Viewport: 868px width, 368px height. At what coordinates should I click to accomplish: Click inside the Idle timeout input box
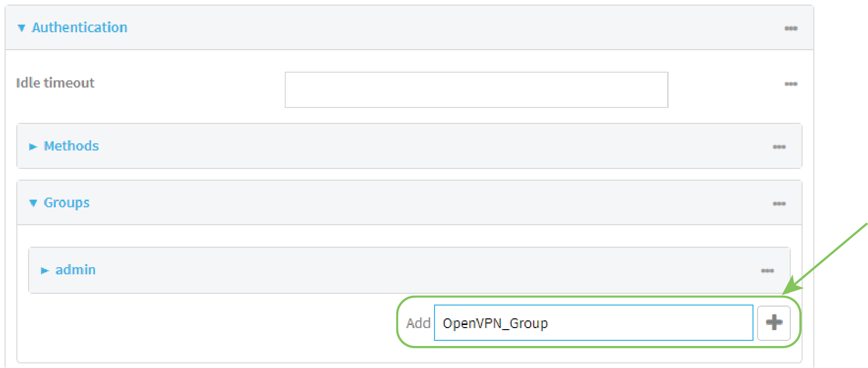click(x=476, y=90)
